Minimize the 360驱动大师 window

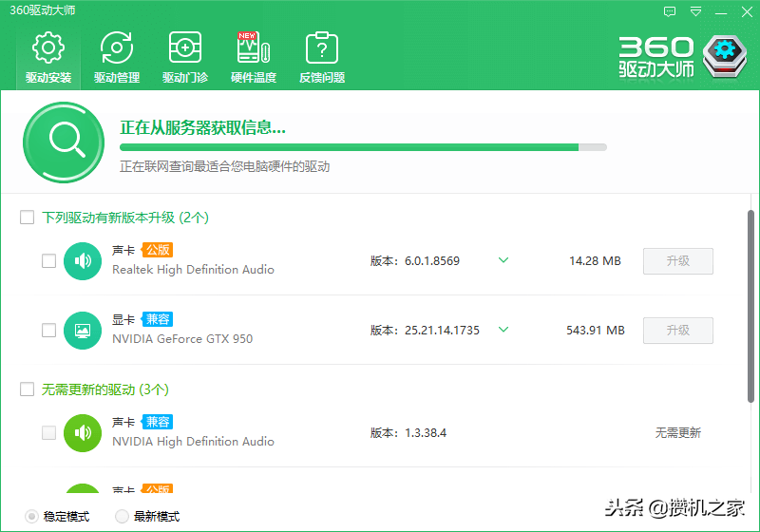[721, 11]
